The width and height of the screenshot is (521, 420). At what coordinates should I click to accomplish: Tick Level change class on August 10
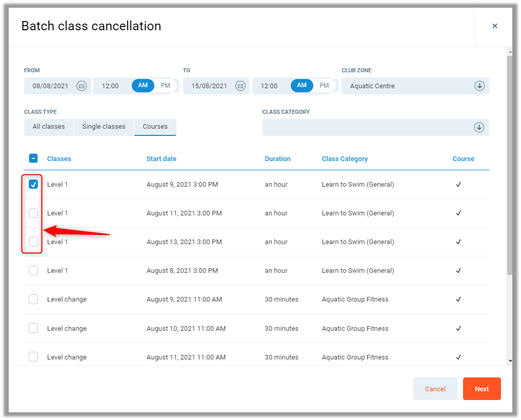coord(33,328)
